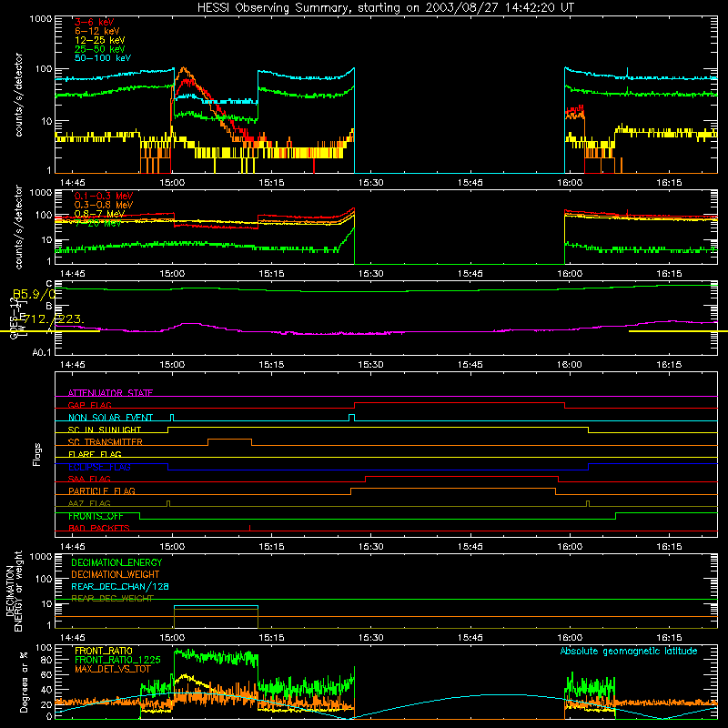Click the HESSI Observing Summary title text
728x728 pixels.
385,8
